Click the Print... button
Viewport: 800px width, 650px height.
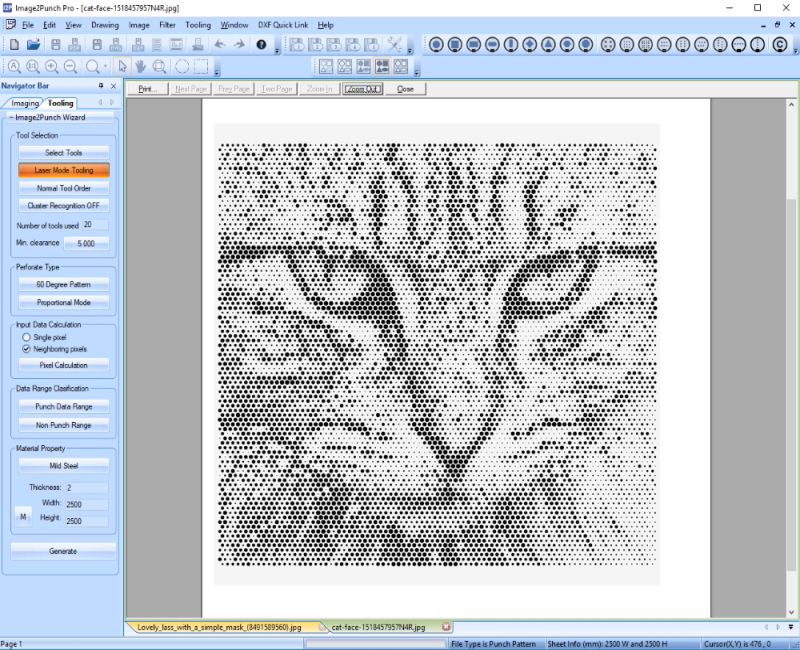point(148,89)
